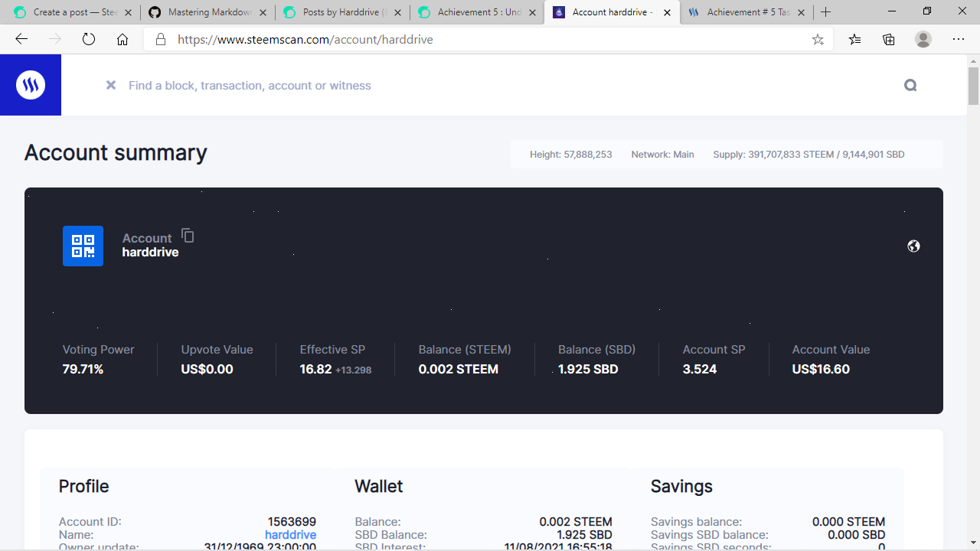Open the harddrive profile link
Screen dimensions: 980x551
pyautogui.click(x=290, y=534)
